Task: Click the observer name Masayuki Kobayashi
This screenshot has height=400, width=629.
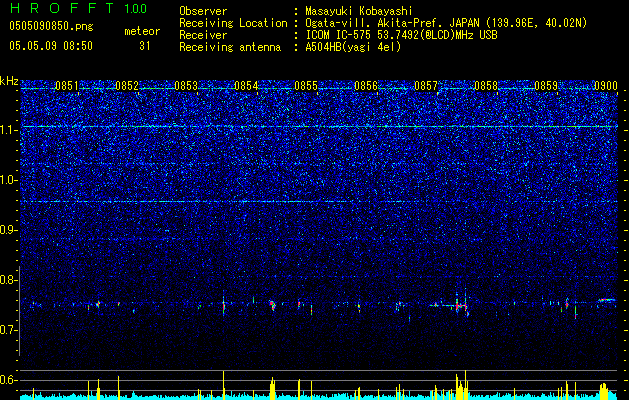Action: pyautogui.click(x=358, y=11)
